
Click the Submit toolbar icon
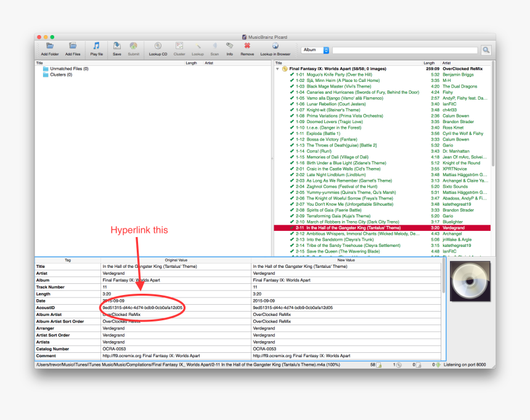click(x=134, y=46)
